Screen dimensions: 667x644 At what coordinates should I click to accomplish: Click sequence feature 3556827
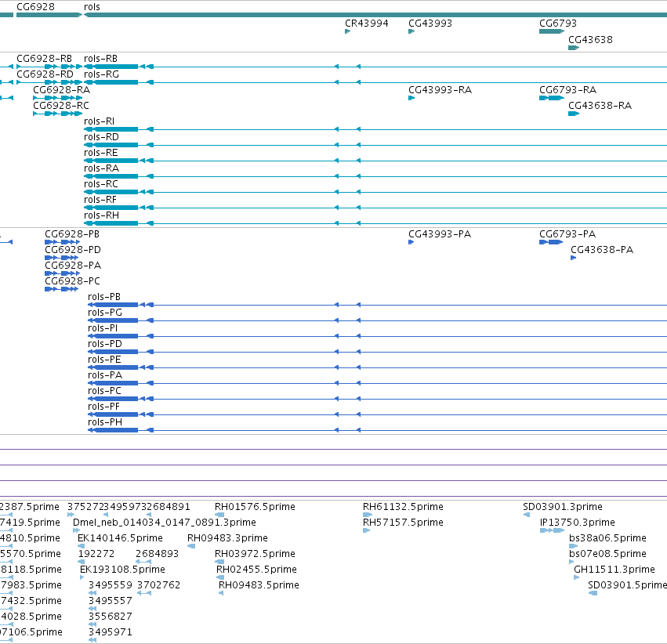click(111, 617)
